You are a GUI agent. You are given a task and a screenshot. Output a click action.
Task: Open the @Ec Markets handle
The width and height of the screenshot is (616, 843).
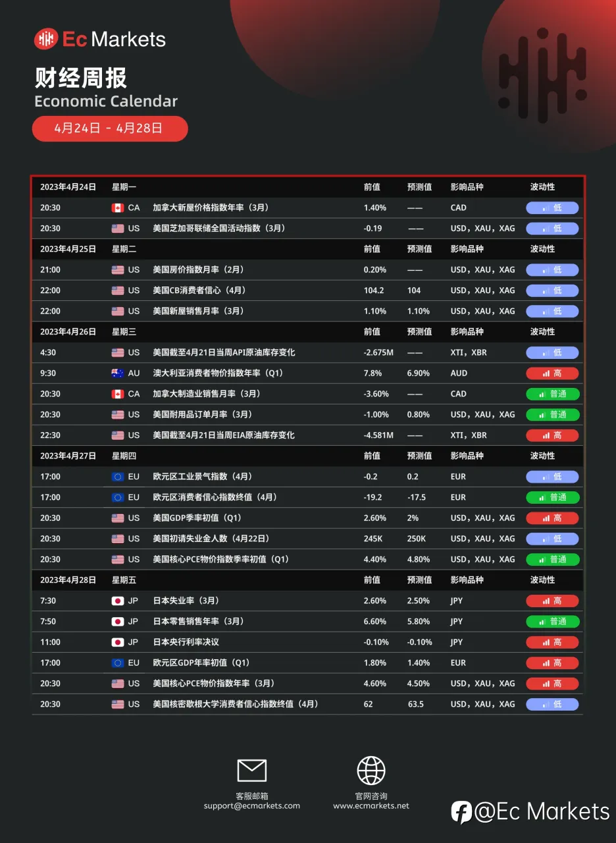coord(542,812)
